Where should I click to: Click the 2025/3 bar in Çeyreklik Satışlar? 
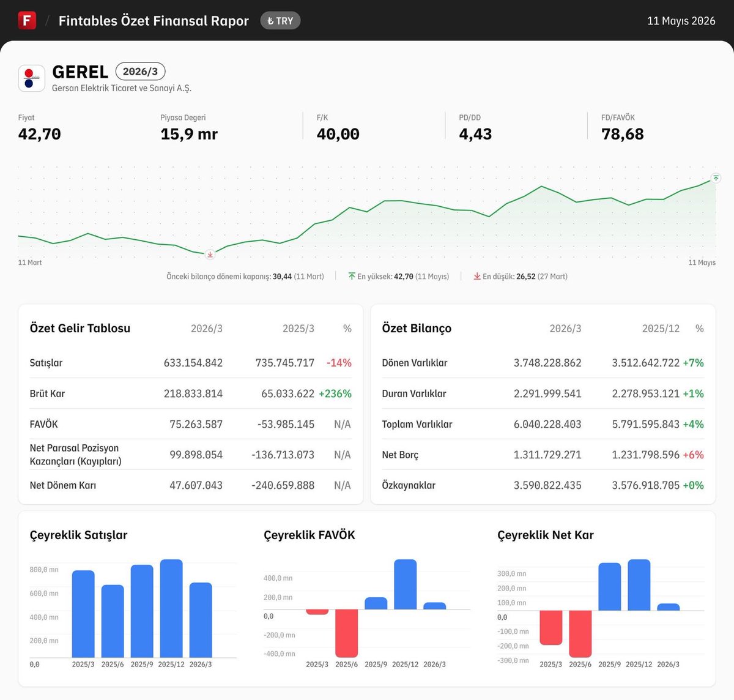pos(83,614)
